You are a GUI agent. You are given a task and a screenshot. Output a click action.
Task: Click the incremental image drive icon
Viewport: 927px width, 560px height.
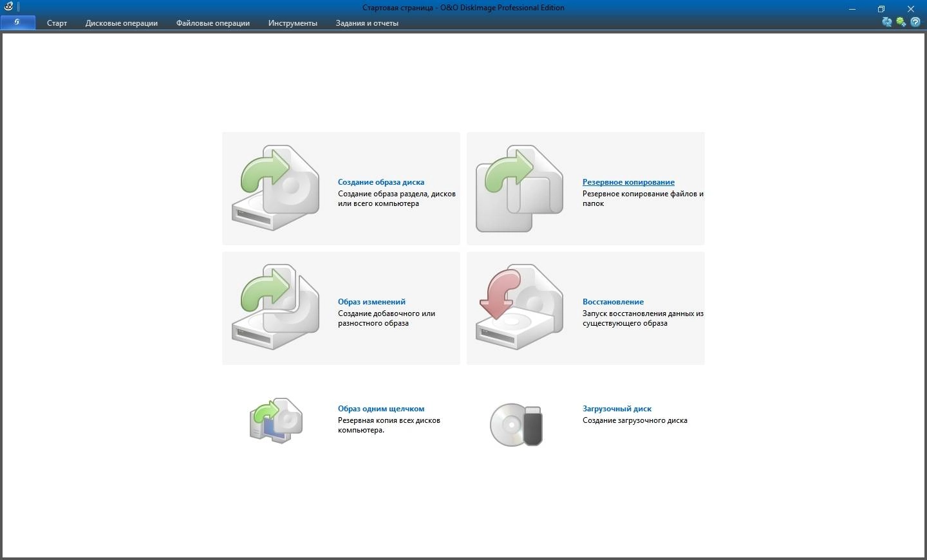coord(276,307)
